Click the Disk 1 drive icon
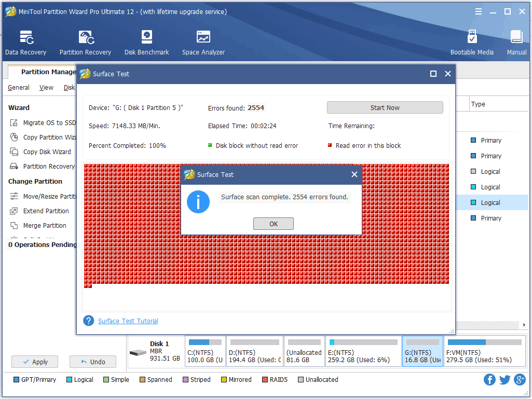 138,353
